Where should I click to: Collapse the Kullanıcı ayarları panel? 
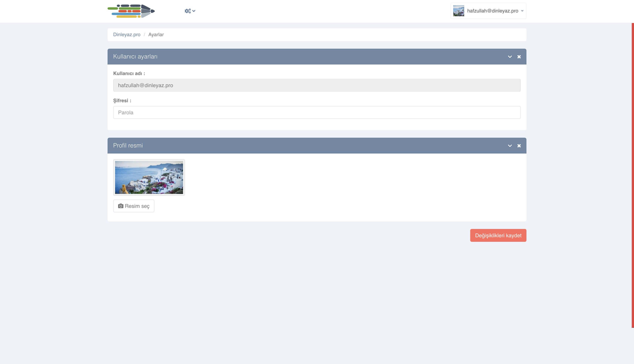click(x=510, y=57)
